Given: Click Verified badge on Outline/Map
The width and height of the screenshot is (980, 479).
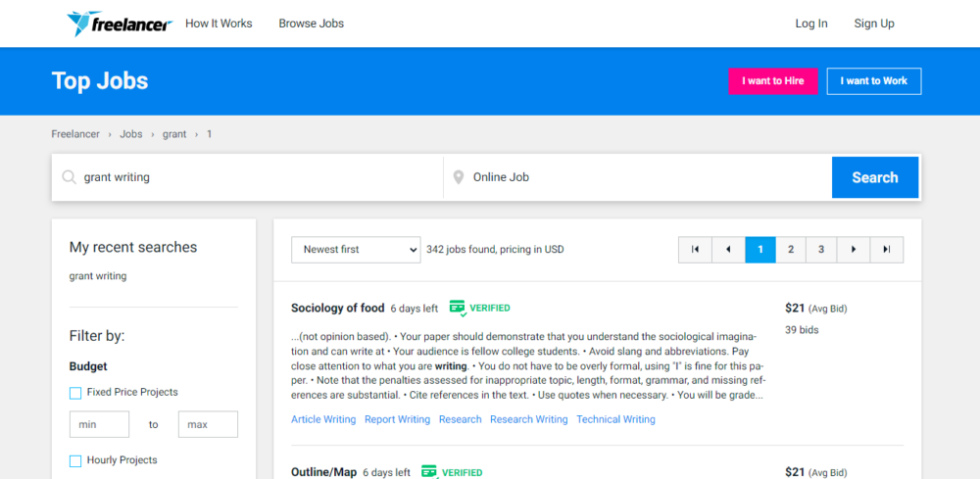Looking at the screenshot, I should 452,472.
